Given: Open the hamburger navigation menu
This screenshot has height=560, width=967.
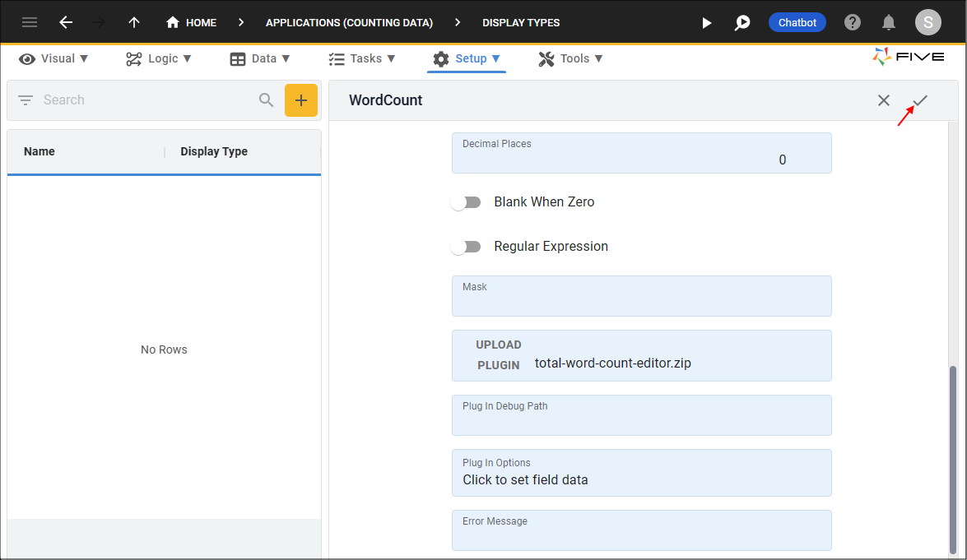Looking at the screenshot, I should click(30, 22).
